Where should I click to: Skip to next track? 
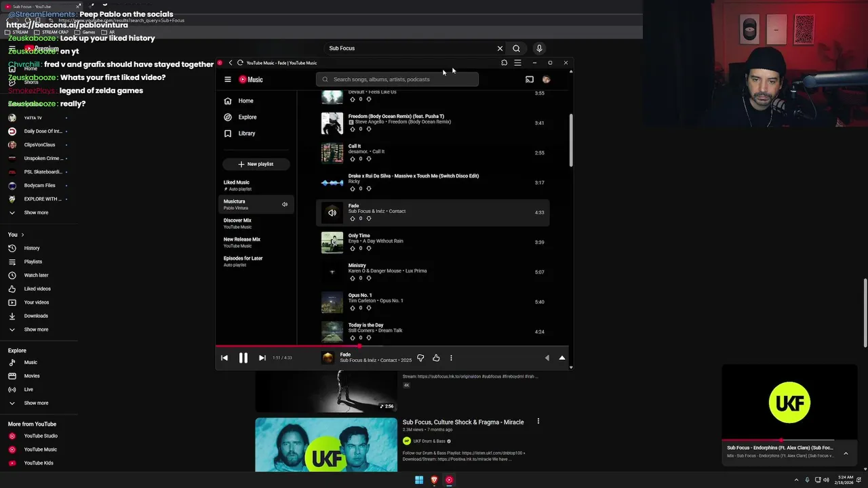[262, 358]
